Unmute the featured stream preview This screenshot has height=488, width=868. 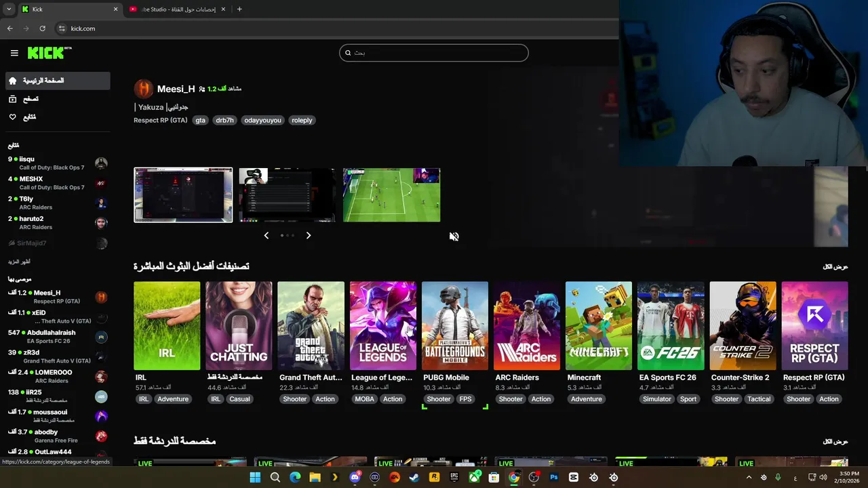point(454,237)
